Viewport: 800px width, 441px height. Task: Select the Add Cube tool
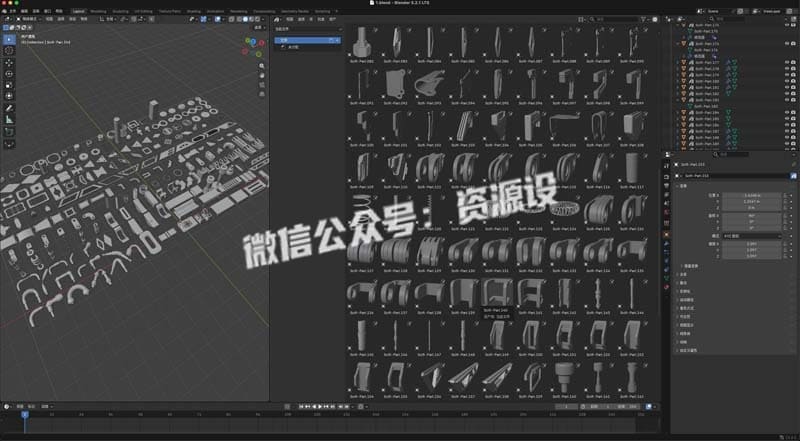[9, 132]
